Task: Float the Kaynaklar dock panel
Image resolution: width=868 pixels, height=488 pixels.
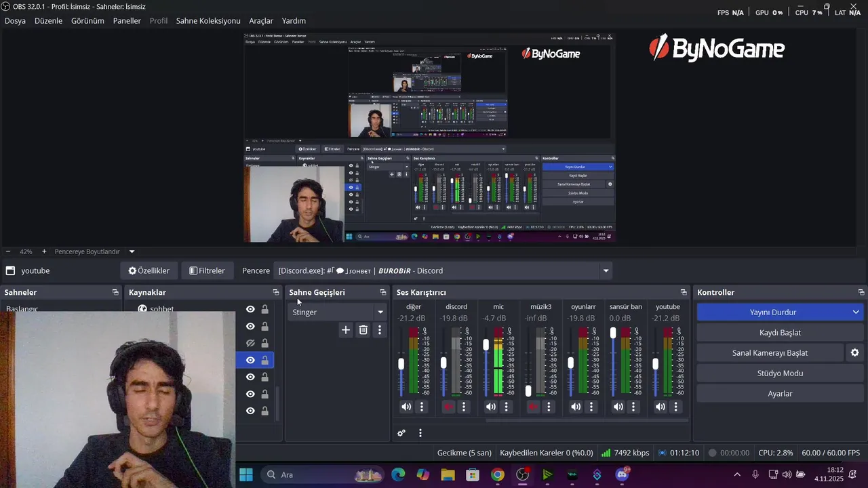Action: pyautogui.click(x=275, y=292)
